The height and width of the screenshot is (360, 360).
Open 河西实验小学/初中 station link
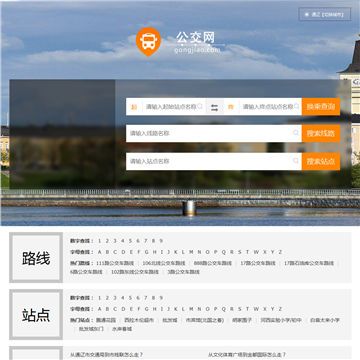pyautogui.click(x=281, y=320)
